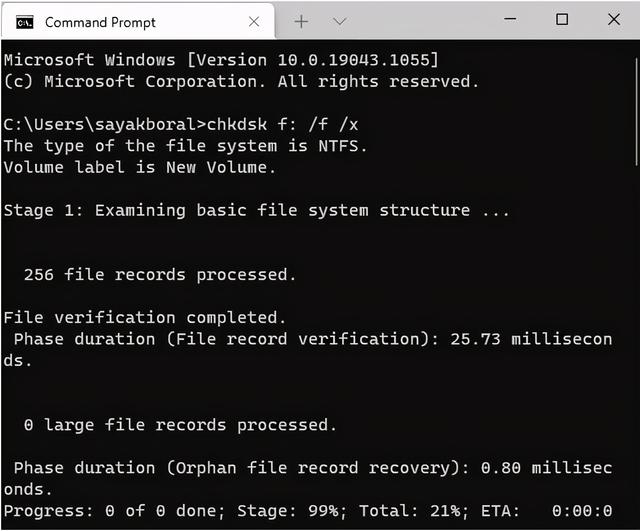Image resolution: width=640 pixels, height=531 pixels.
Task: Click the orphan file record recovery line
Action: (308, 478)
